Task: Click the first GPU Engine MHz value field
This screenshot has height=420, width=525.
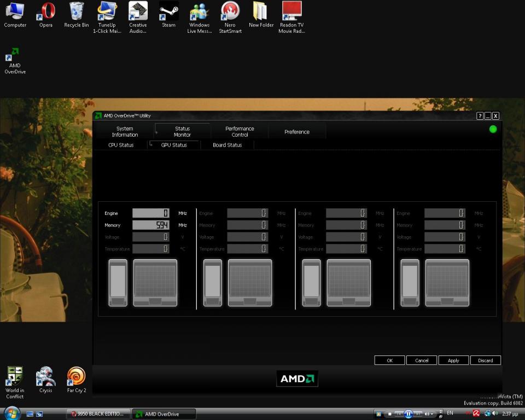Action: pyautogui.click(x=151, y=213)
